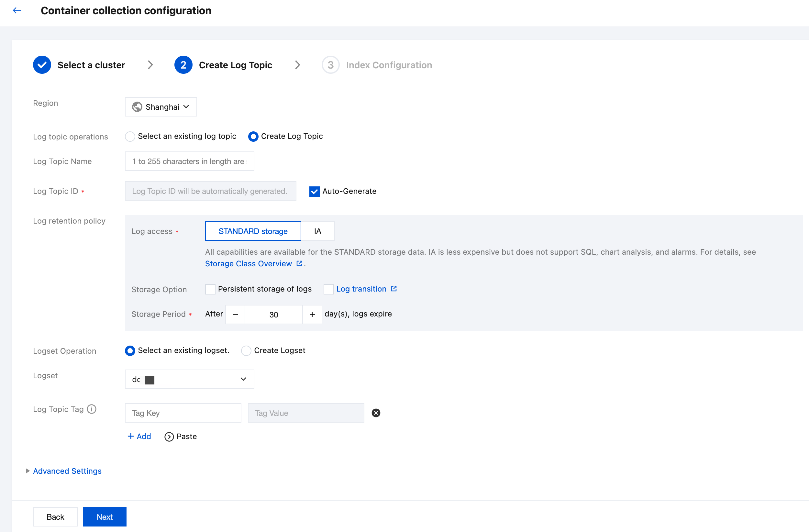Click the Paste tag icon
Viewport: 809px width, 532px height.
[x=169, y=437]
